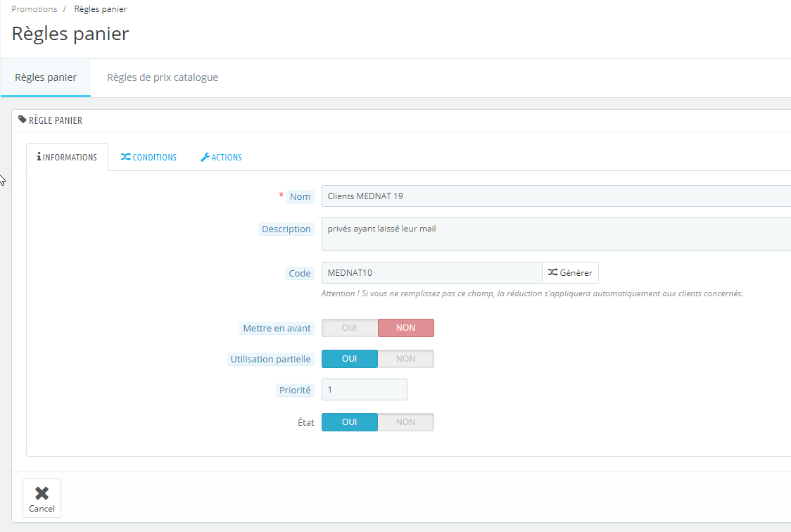The height and width of the screenshot is (532, 791).
Task: Select OUI for État
Action: [x=350, y=422]
